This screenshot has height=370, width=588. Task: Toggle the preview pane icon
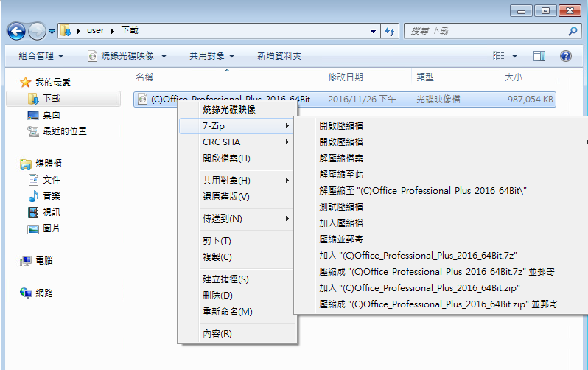click(x=539, y=56)
